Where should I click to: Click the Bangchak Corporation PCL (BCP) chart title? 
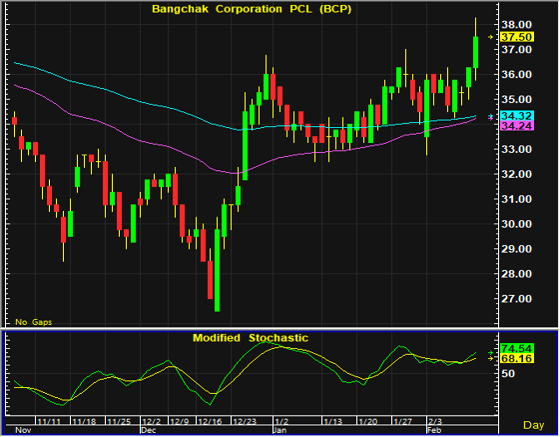coord(252,9)
